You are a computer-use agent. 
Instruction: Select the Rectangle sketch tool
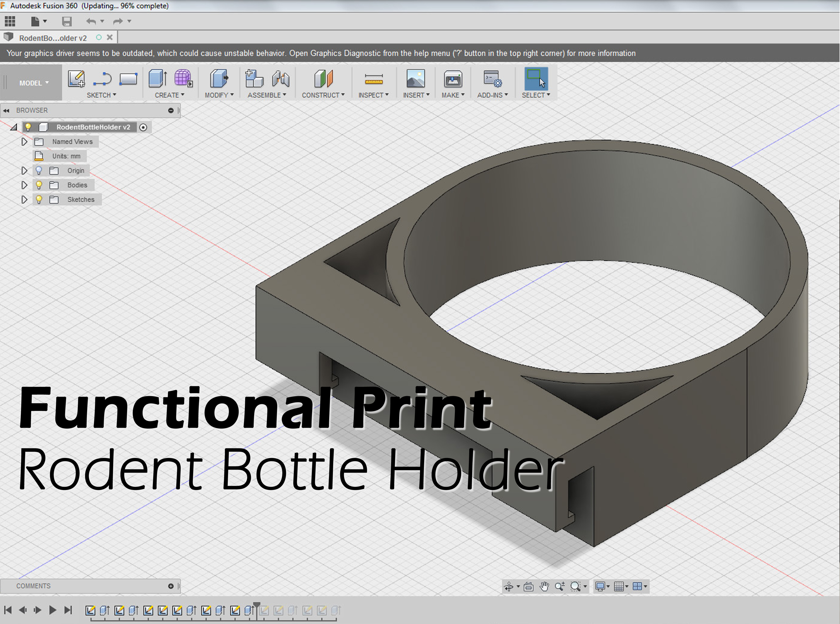coord(128,79)
